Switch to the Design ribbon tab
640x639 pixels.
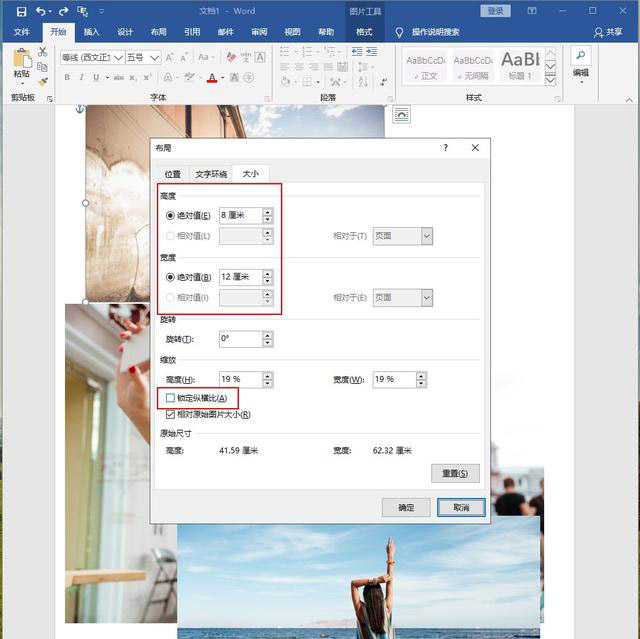[x=125, y=32]
